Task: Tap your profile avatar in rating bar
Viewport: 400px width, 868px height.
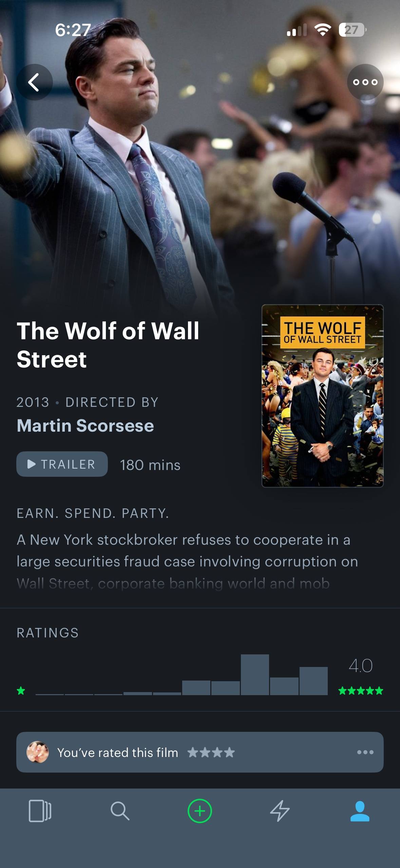Action: point(38,752)
